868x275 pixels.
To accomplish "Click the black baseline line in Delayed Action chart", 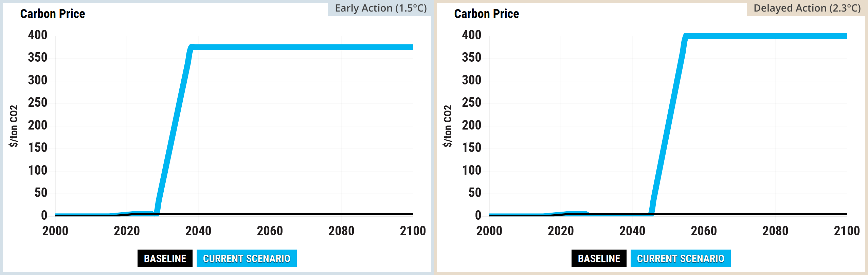I will click(747, 214).
